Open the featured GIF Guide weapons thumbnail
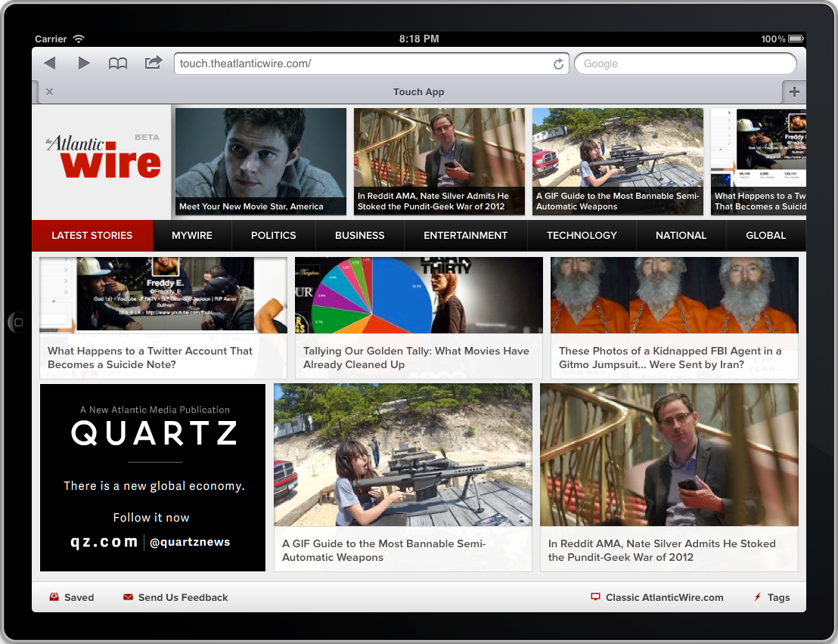This screenshot has height=644, width=838. [x=618, y=162]
